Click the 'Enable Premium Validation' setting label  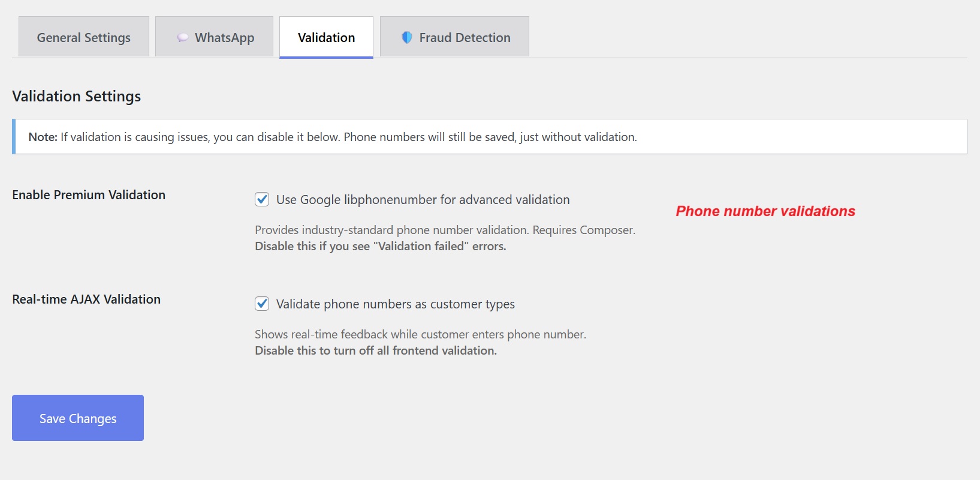(88, 194)
